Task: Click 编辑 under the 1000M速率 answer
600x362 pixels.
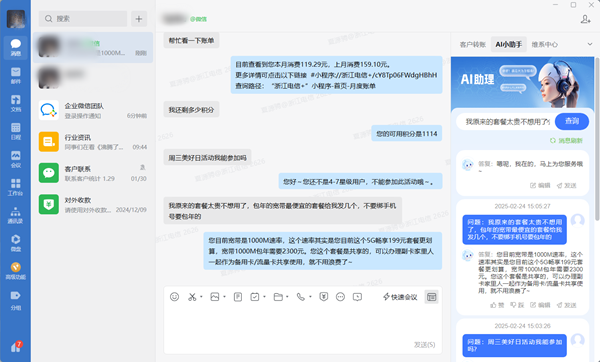Action: pos(540,305)
